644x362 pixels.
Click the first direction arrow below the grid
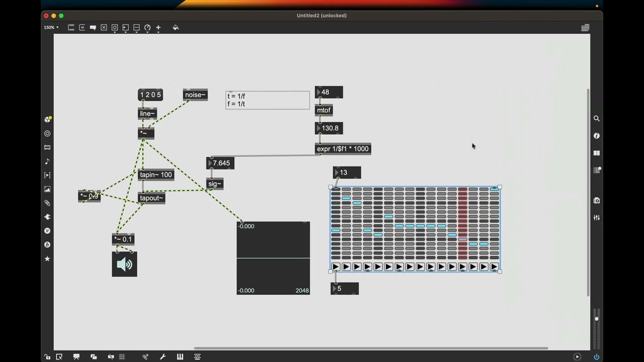(336, 266)
